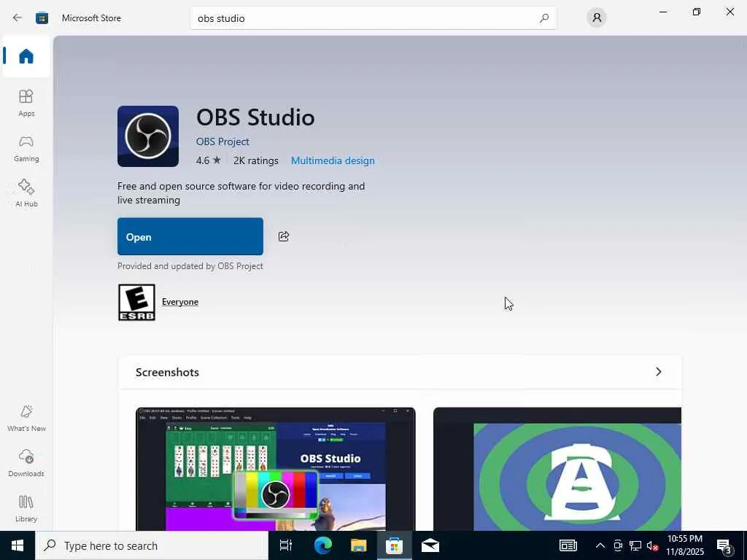This screenshot has height=560, width=747.
Task: Click the muted volume tray icon
Action: tap(652, 545)
